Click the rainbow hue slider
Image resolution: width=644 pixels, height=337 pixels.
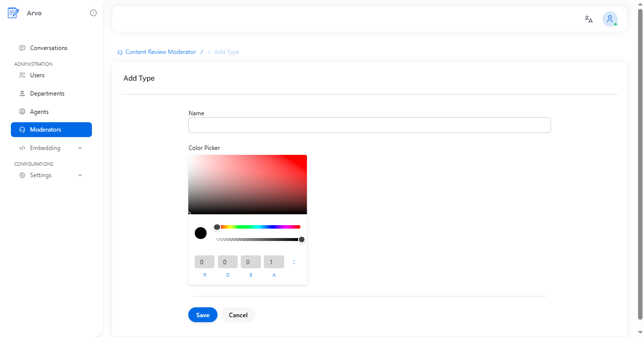click(x=257, y=227)
